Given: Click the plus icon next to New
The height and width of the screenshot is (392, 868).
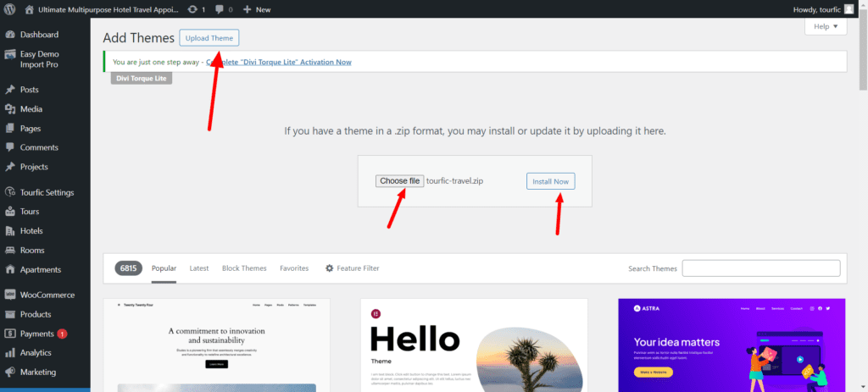Looking at the screenshot, I should [x=247, y=9].
